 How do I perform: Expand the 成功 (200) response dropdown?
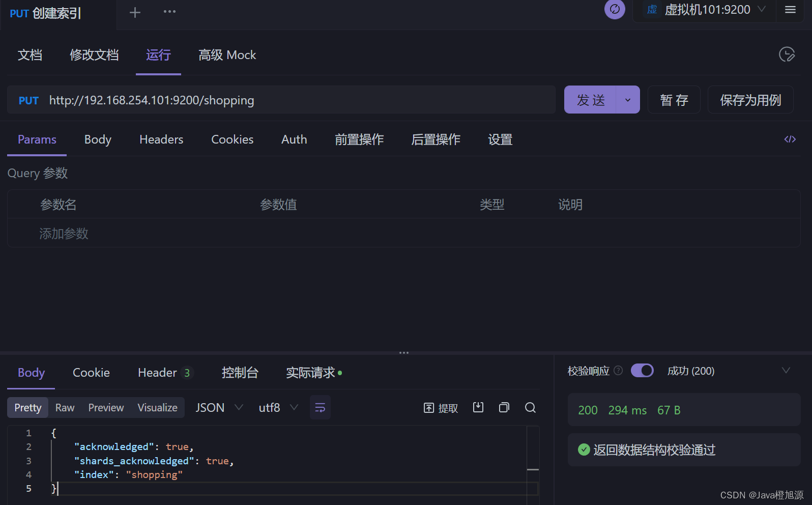tap(786, 371)
